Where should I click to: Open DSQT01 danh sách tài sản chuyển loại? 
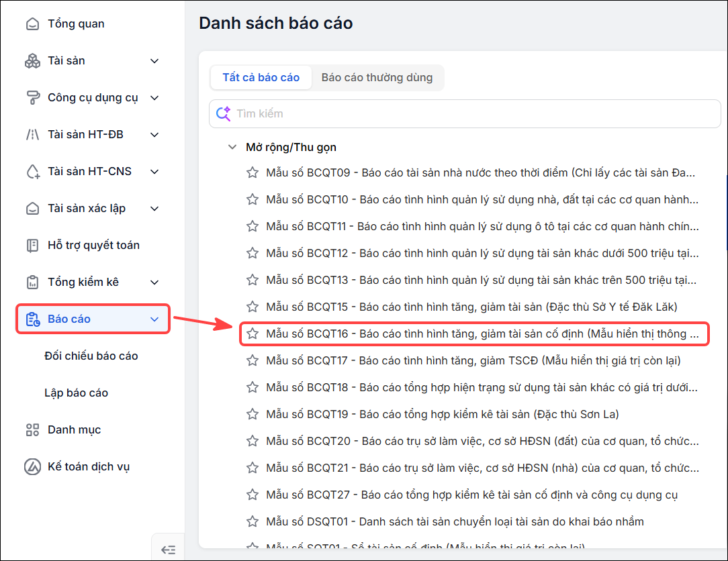(x=455, y=521)
